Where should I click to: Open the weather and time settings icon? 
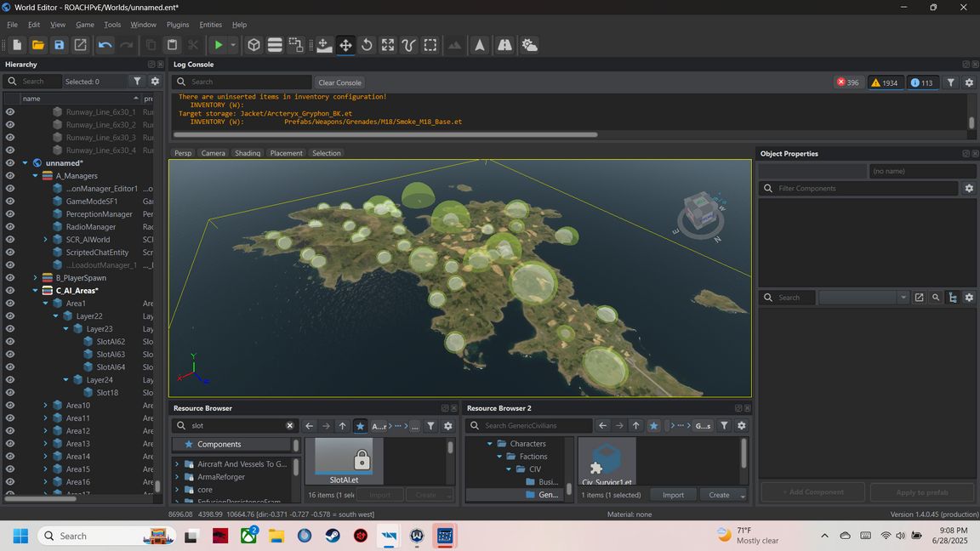pyautogui.click(x=529, y=45)
